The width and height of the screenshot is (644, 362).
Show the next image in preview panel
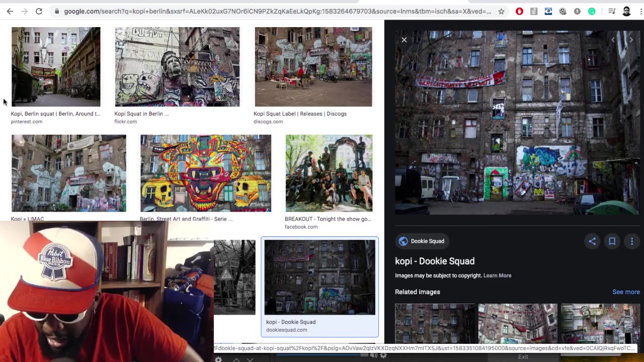coord(631,40)
